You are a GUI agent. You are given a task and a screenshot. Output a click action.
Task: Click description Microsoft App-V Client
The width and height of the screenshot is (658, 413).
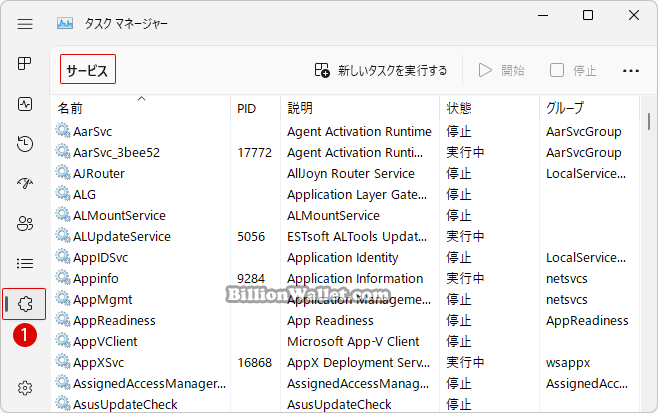[x=353, y=341]
